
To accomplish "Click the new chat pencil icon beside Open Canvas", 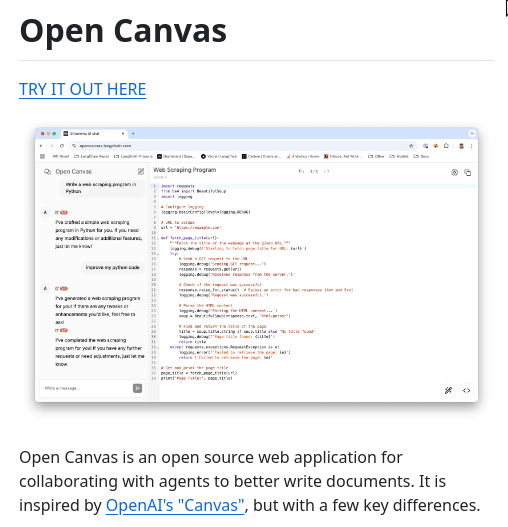I will [141, 171].
